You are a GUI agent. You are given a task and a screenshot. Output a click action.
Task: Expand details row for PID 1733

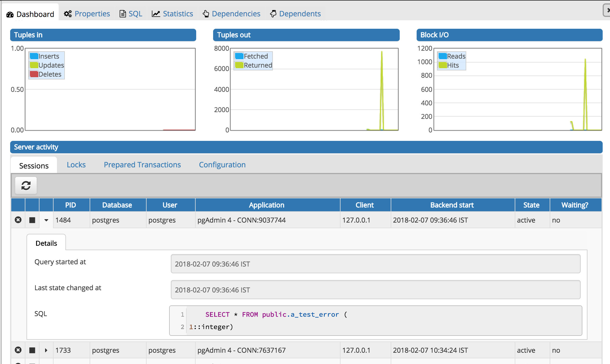coord(46,350)
